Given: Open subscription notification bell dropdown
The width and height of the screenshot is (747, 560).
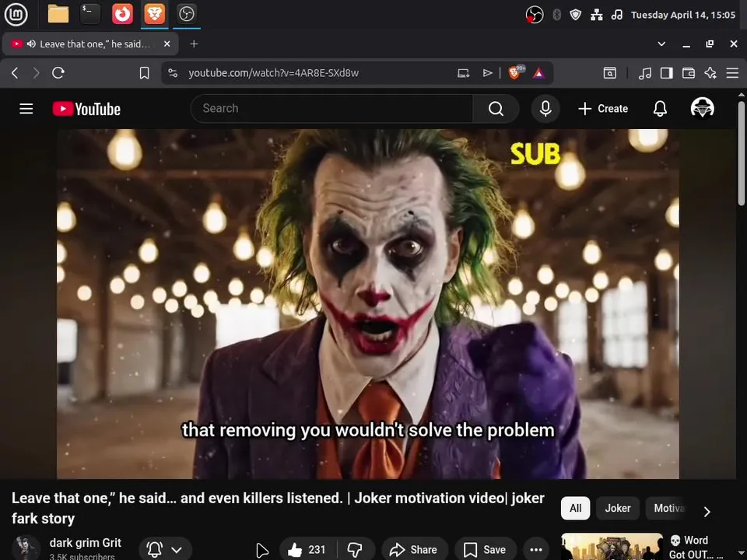Looking at the screenshot, I should pos(165,550).
